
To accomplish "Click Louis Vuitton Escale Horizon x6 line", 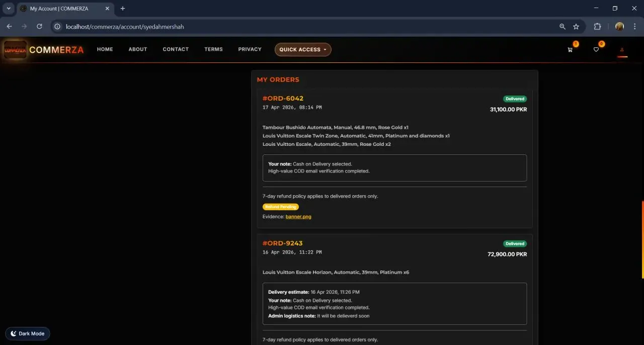I will point(336,273).
